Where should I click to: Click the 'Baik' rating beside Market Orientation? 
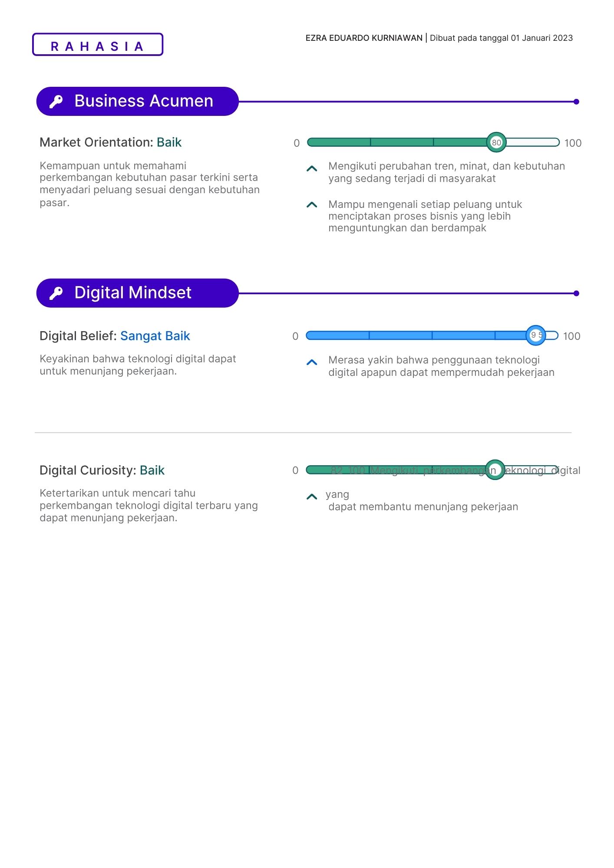169,142
